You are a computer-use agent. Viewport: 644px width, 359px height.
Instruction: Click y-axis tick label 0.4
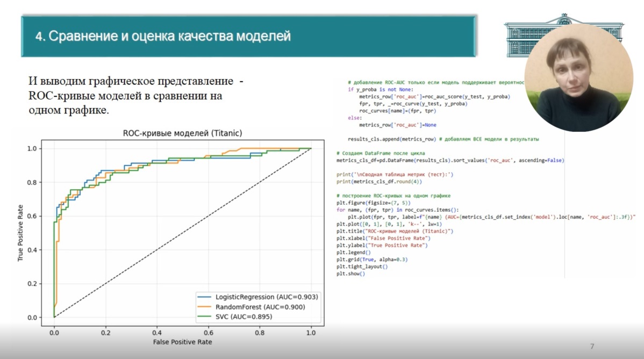pos(32,250)
